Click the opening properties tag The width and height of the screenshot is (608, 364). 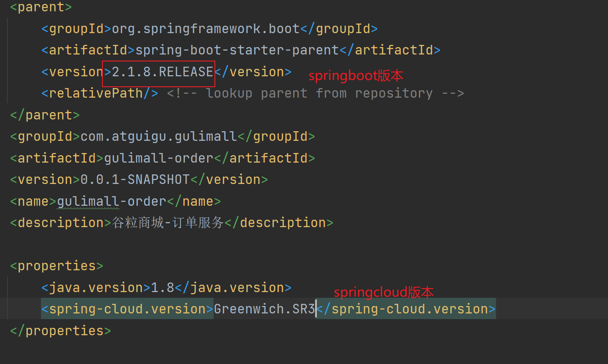click(57, 266)
